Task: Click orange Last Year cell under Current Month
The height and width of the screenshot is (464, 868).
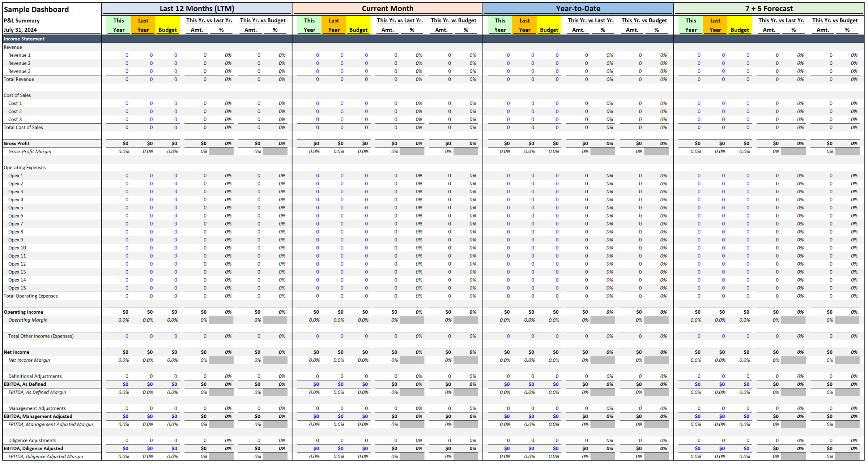Action: [x=333, y=25]
